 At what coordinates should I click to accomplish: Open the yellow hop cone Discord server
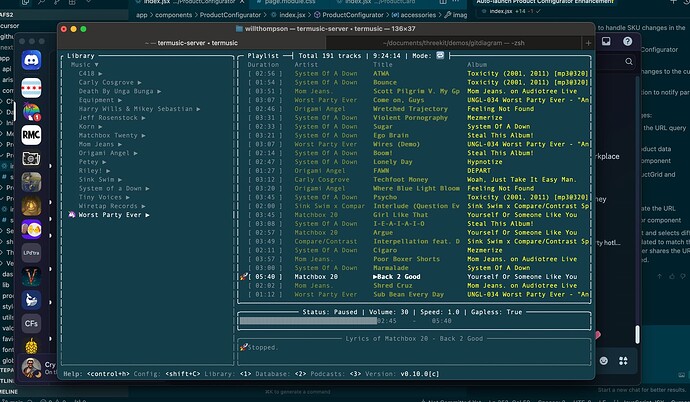(31, 346)
